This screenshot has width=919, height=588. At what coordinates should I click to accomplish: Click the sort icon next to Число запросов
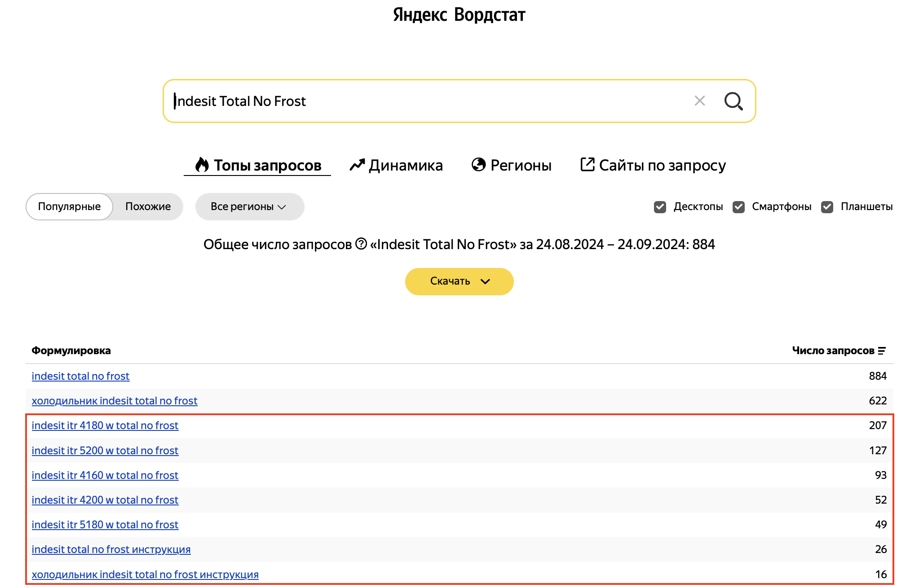pyautogui.click(x=882, y=351)
